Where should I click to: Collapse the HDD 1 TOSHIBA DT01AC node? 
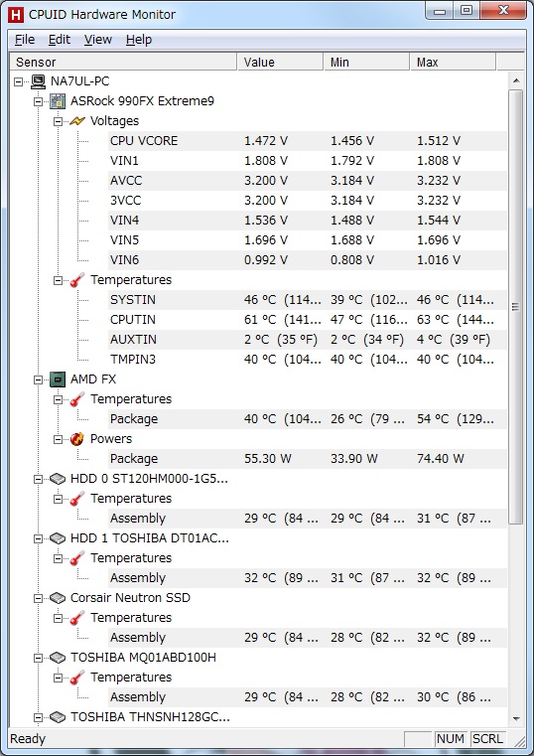point(38,538)
